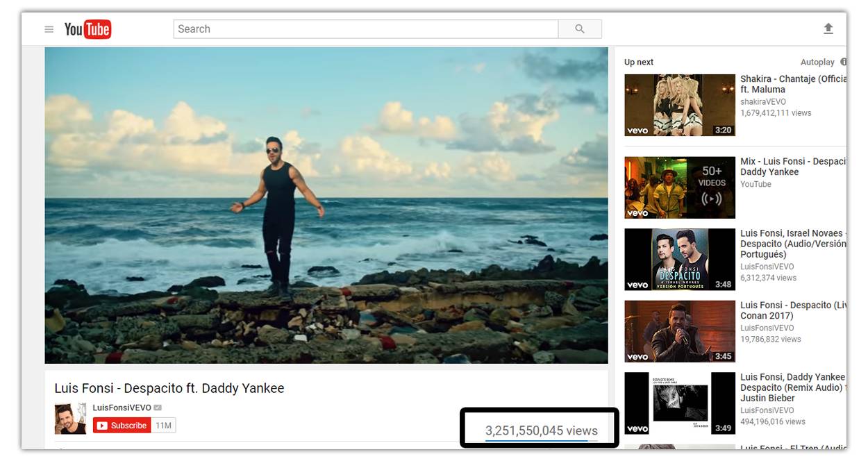Open the Despacito Remix Audio title link
The height and width of the screenshot is (461, 868).
click(793, 387)
